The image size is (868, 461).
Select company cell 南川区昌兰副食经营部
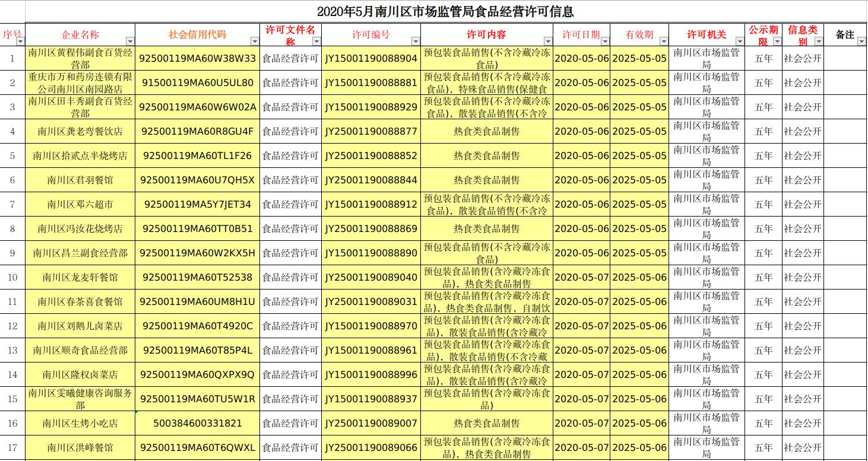pyautogui.click(x=80, y=253)
